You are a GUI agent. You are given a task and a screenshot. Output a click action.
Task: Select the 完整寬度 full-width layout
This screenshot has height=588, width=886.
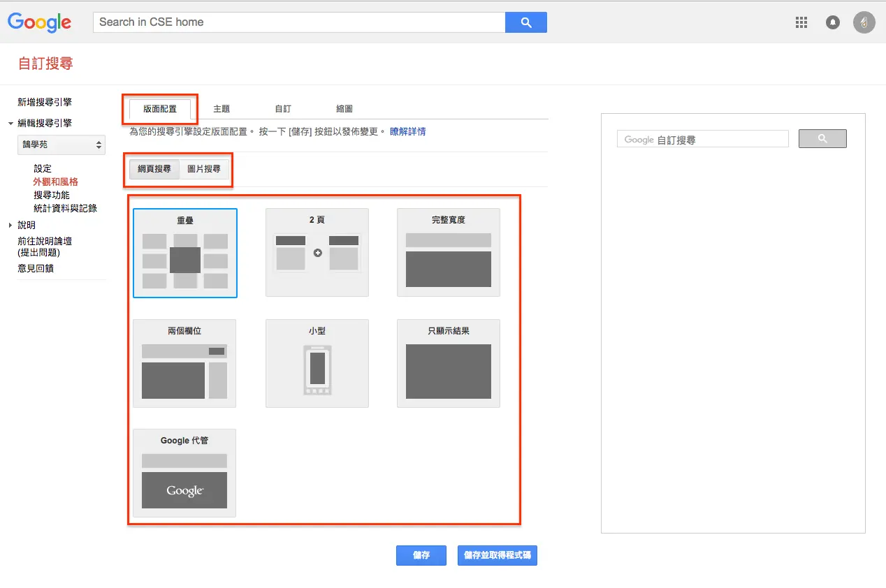click(x=449, y=253)
